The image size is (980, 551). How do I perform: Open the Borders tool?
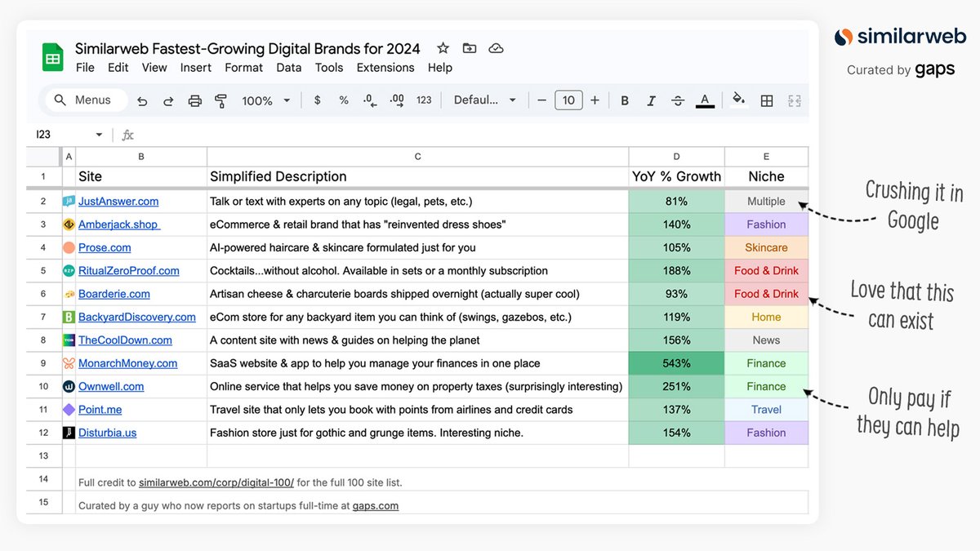(767, 100)
